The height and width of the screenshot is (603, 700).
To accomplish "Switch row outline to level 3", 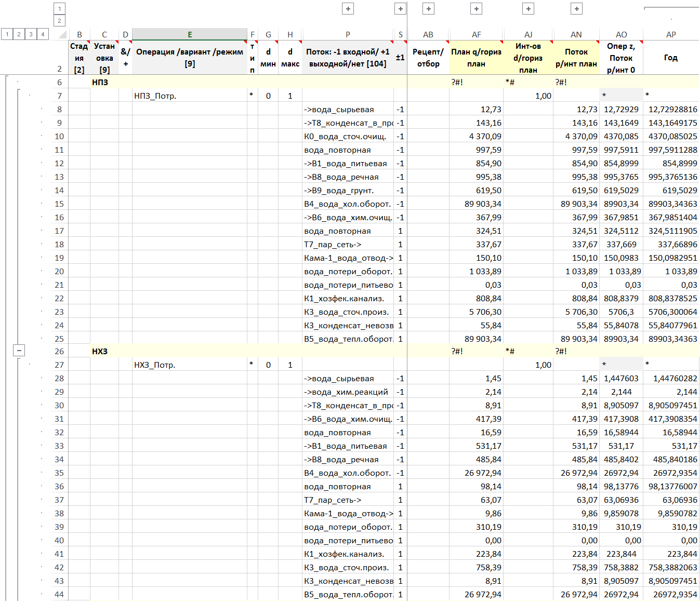I will [x=31, y=34].
